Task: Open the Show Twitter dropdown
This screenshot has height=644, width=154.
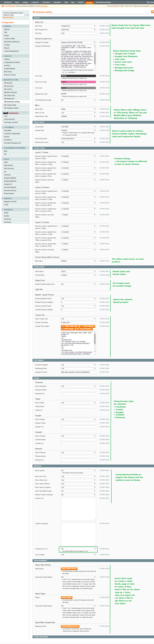Action: pos(78,403)
